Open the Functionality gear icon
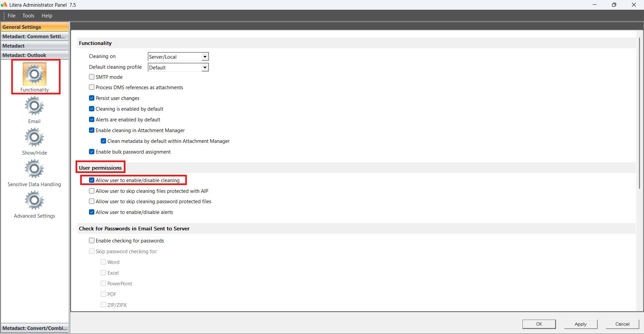Viewport: 644px width, 334px height. (x=35, y=74)
